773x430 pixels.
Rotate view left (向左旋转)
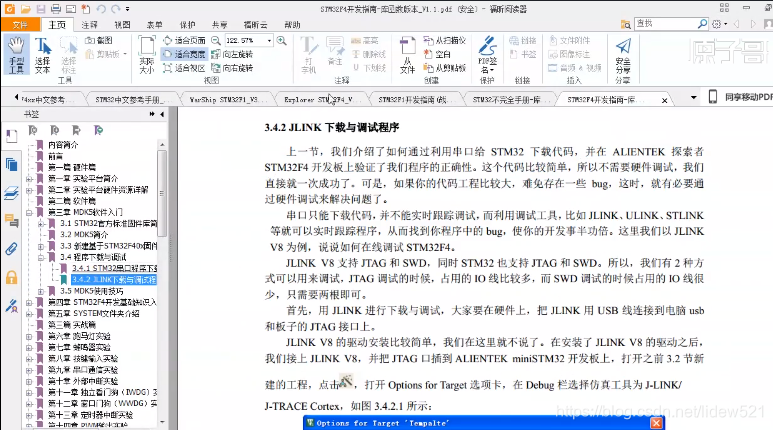232,54
